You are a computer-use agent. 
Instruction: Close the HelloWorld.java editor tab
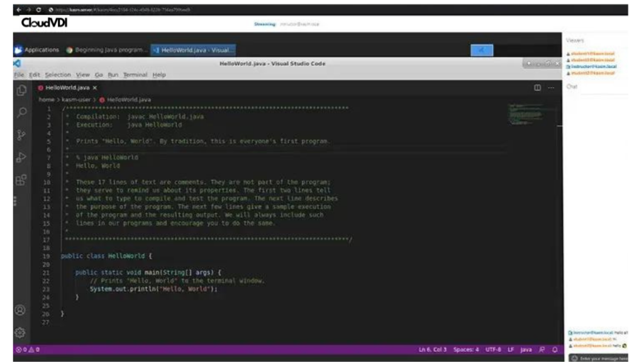point(95,88)
